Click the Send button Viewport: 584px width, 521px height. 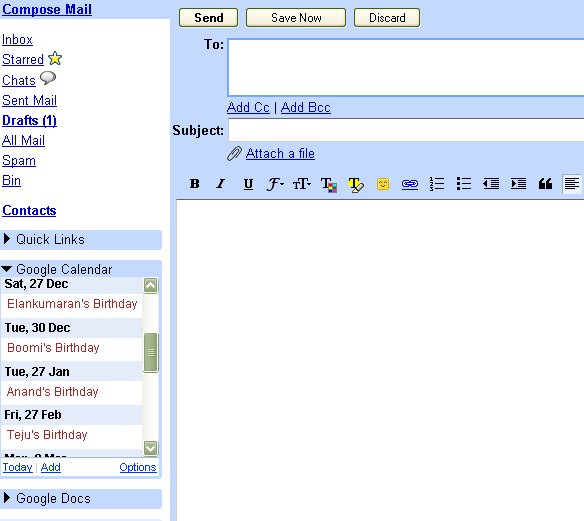point(208,18)
